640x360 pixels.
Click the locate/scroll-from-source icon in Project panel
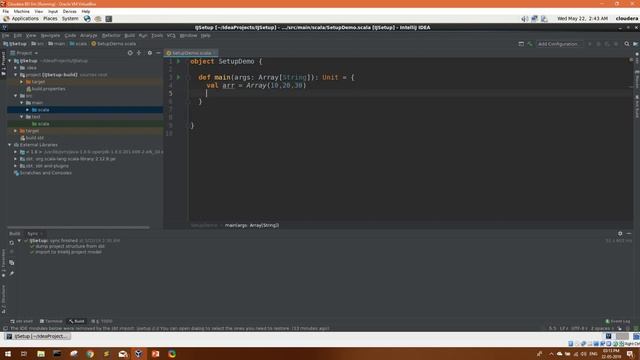(130, 53)
